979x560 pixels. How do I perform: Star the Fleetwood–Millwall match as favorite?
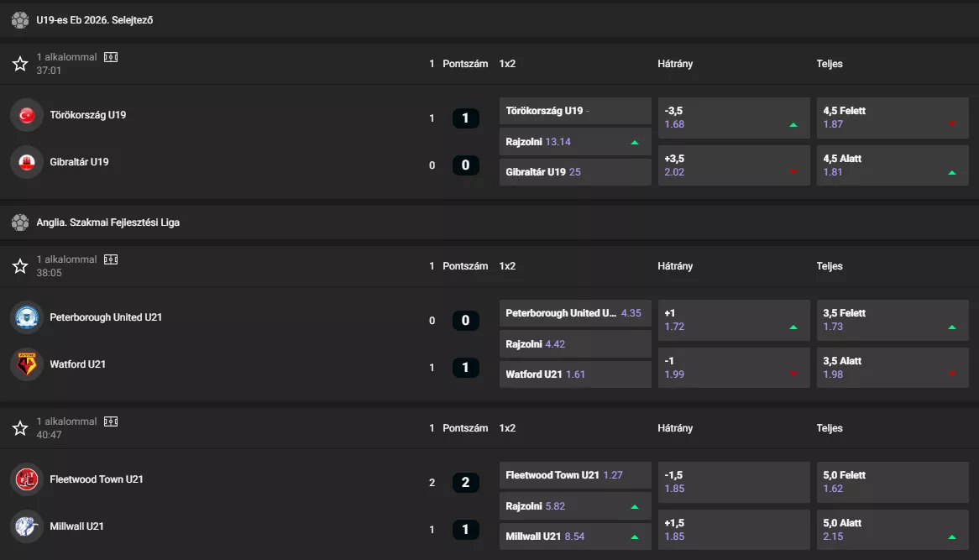pyautogui.click(x=19, y=428)
